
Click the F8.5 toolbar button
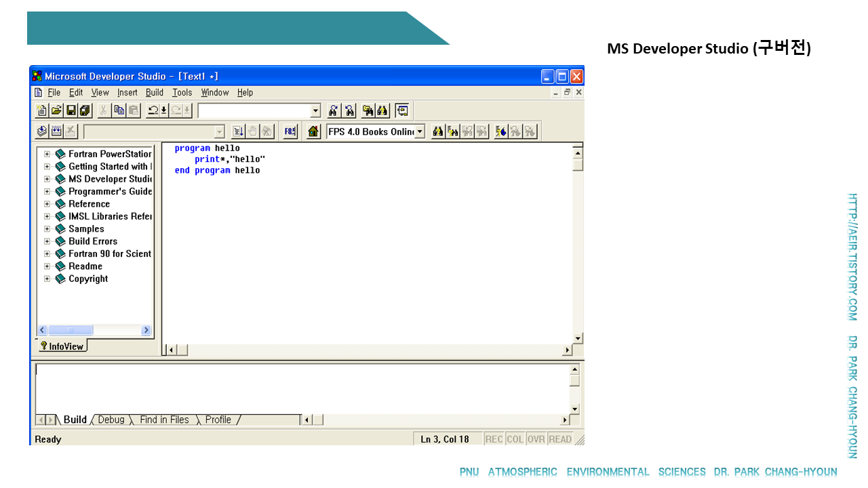pyautogui.click(x=290, y=131)
